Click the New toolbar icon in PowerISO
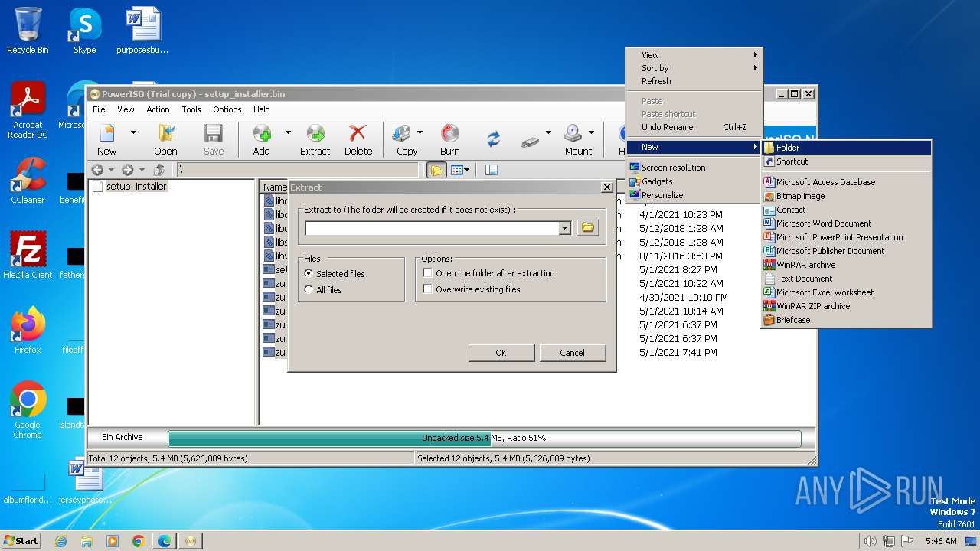Screen dimensions: 980x551 point(107,139)
